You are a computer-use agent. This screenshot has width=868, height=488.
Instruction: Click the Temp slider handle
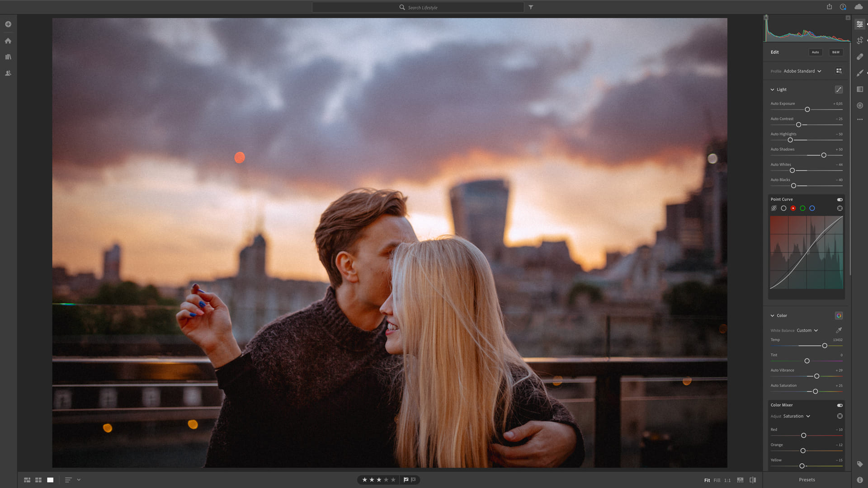pos(825,346)
